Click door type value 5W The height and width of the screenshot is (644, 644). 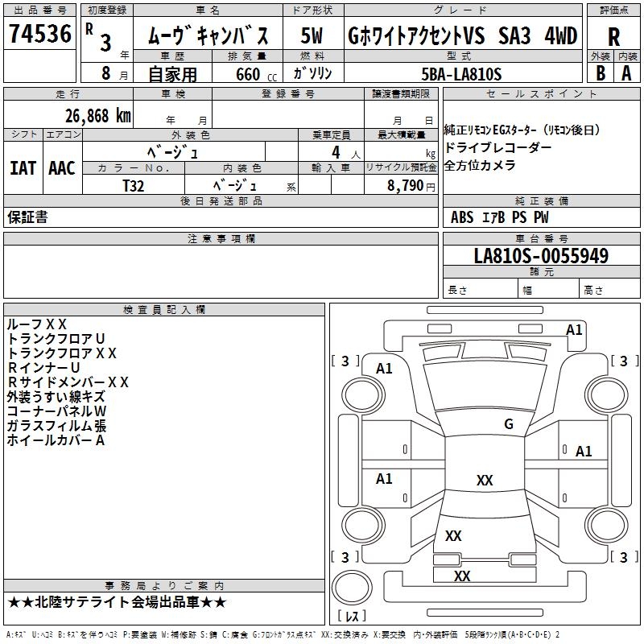[x=312, y=35]
